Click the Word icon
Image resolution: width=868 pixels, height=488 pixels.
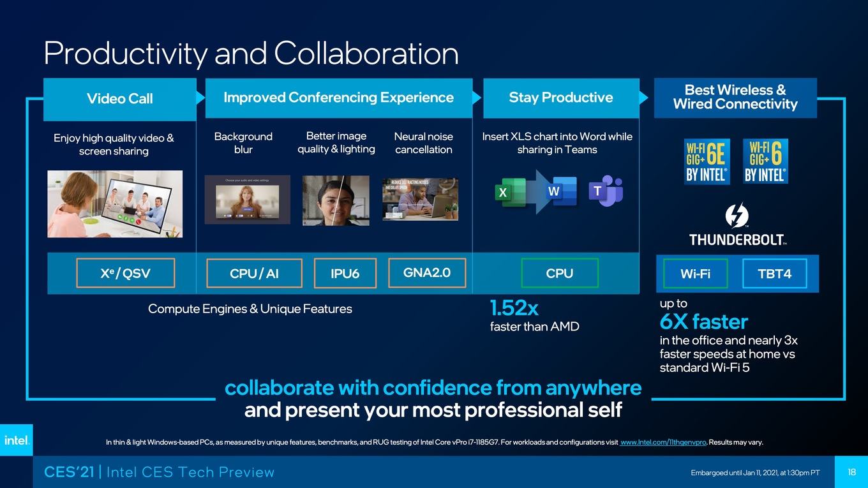(561, 191)
